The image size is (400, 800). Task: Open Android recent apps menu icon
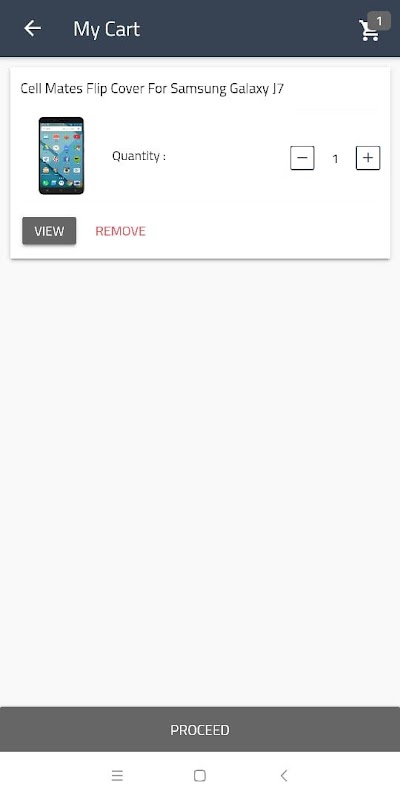(117, 776)
